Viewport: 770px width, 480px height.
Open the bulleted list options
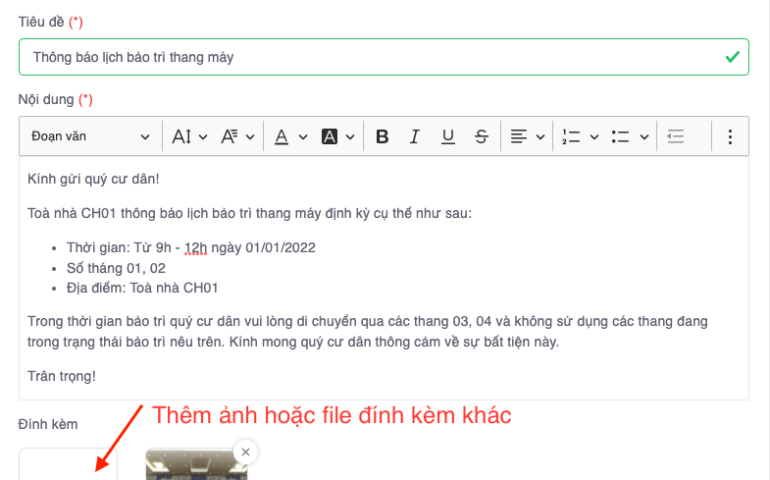[630, 137]
